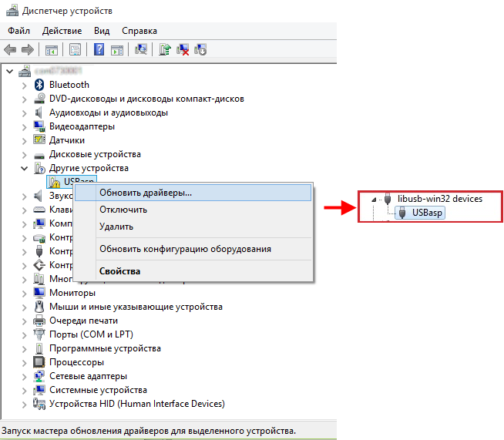Click the Update driver toolbar icon

(x=165, y=49)
